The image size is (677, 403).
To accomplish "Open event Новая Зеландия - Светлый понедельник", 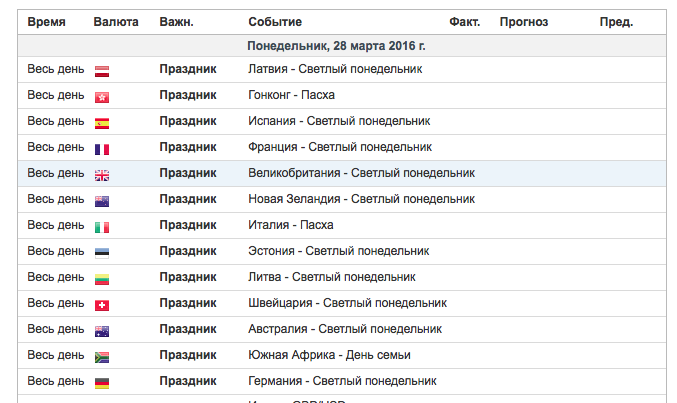I will [x=361, y=199].
